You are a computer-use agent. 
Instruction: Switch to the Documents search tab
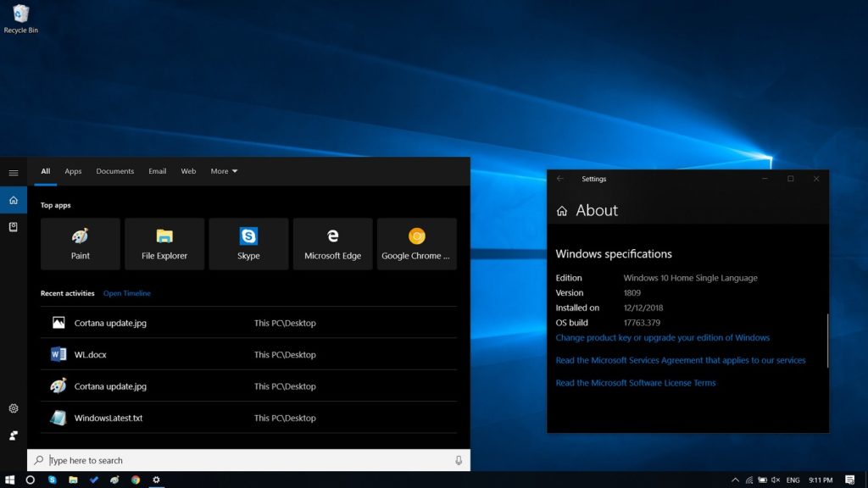(114, 171)
